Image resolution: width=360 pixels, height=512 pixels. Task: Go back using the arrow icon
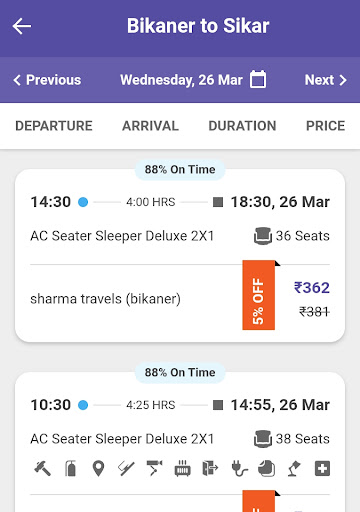[22, 26]
